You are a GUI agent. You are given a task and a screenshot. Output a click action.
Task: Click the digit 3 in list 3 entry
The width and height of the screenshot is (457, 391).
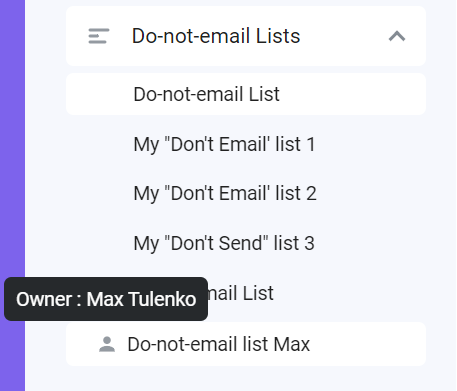tap(309, 243)
